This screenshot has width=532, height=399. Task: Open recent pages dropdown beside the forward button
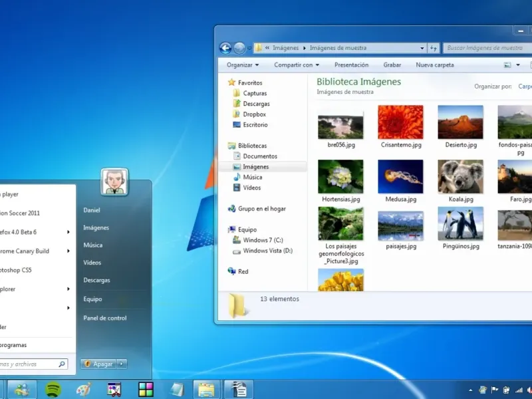[249, 48]
